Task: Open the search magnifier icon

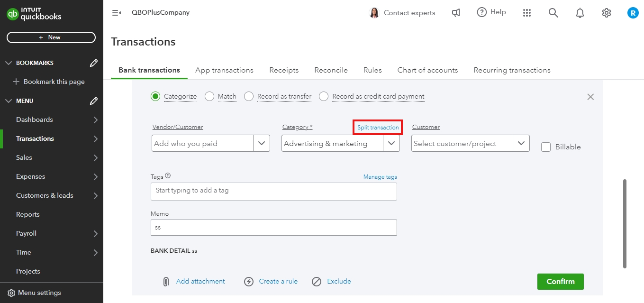Action: tap(553, 13)
